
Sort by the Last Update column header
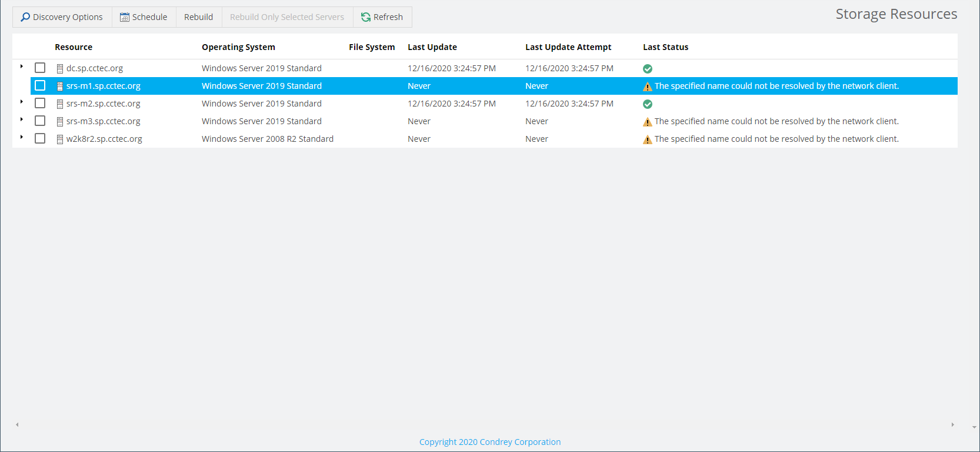[432, 47]
